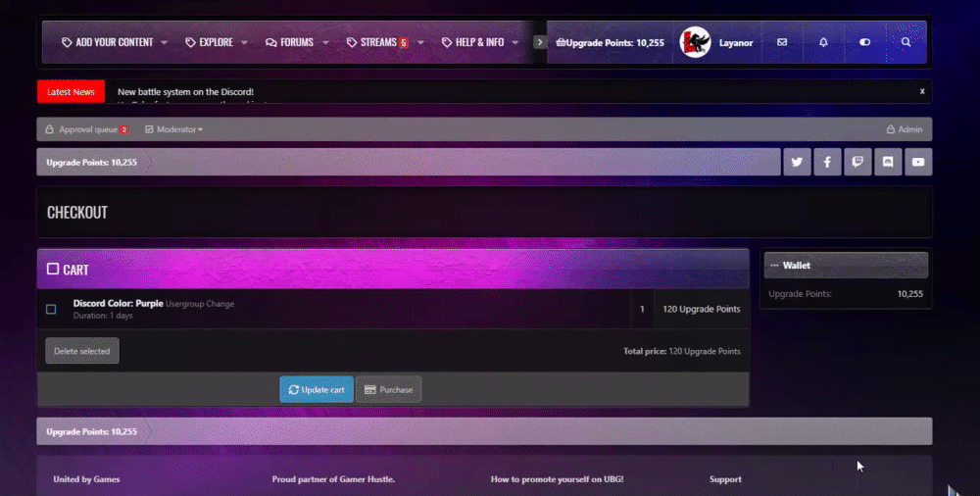Collapse the Wallet block header
980x496 pixels.
coord(846,266)
